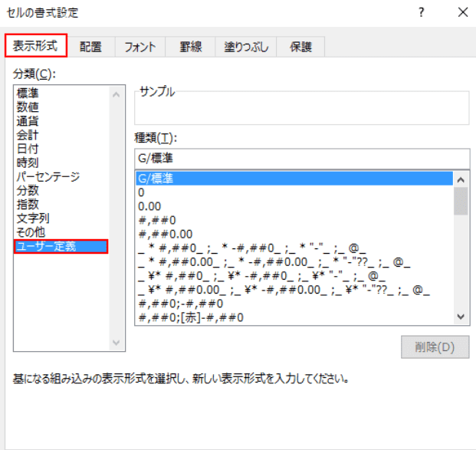Select format #,##0;[赤]-#,##0
476x450 pixels.
[294, 317]
